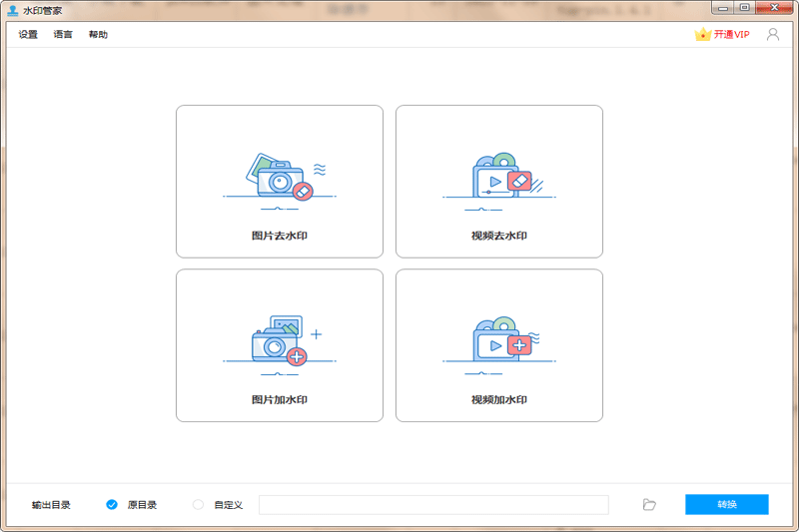This screenshot has height=532, width=799.
Task: Choose the 图片加水印 label
Action: [280, 400]
